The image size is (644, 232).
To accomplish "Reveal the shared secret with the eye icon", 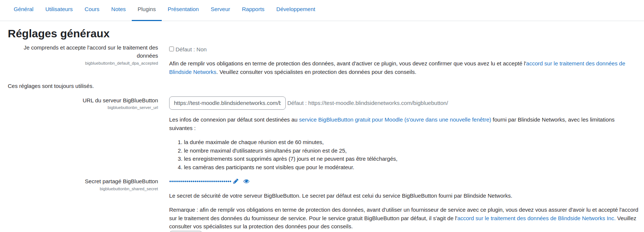I will click(x=246, y=181).
